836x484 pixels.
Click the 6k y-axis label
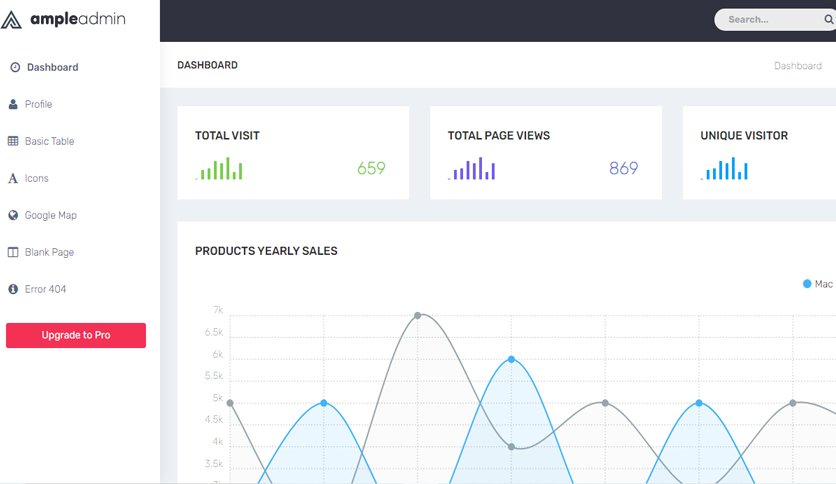(x=218, y=354)
